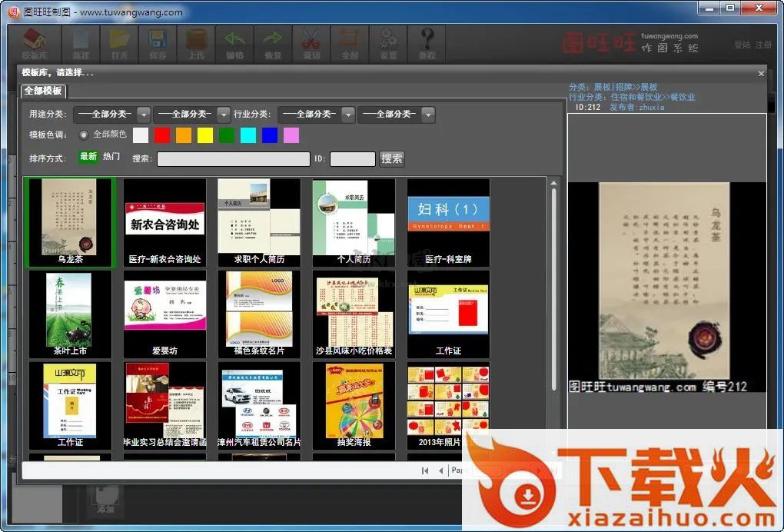Select the 毕业实习总结会邀请函 template thumbnail

click(164, 405)
